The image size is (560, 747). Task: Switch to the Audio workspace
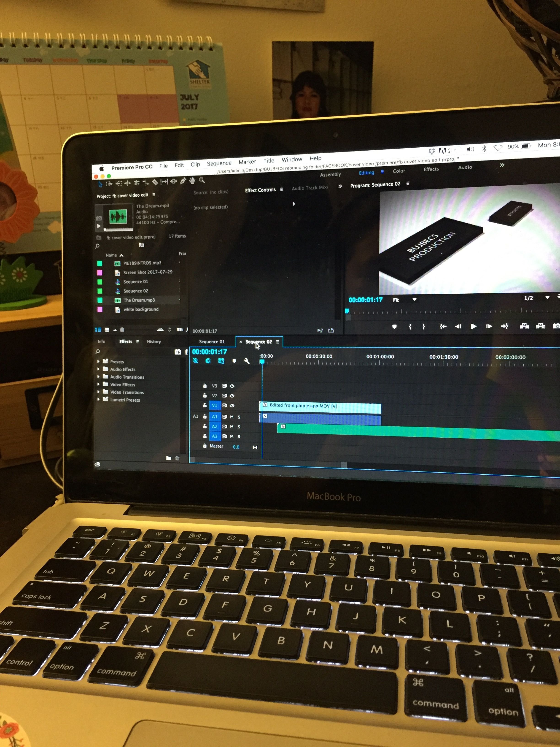[x=465, y=167]
